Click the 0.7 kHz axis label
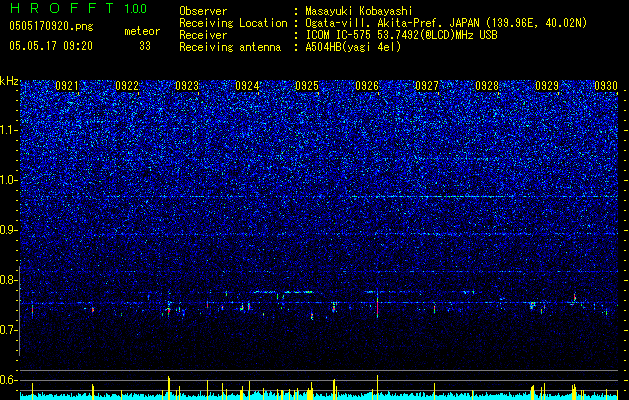Image resolution: width=629 pixels, height=400 pixels. click(10, 330)
